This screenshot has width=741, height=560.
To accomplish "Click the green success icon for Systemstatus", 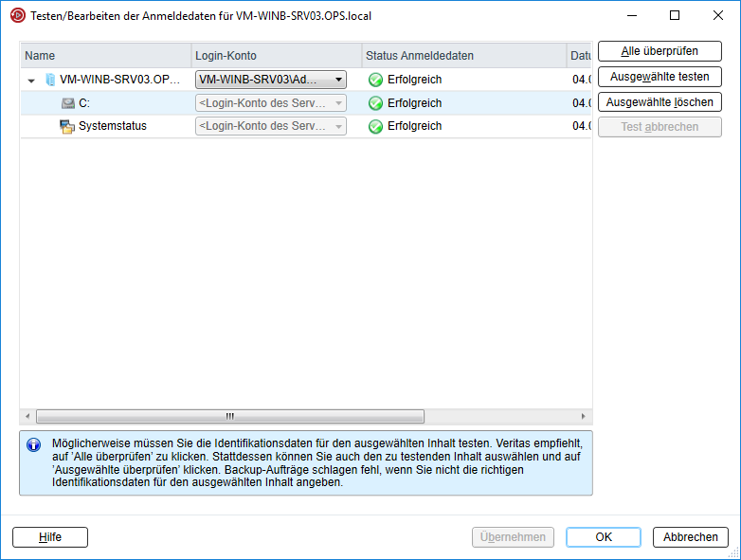I will [375, 126].
